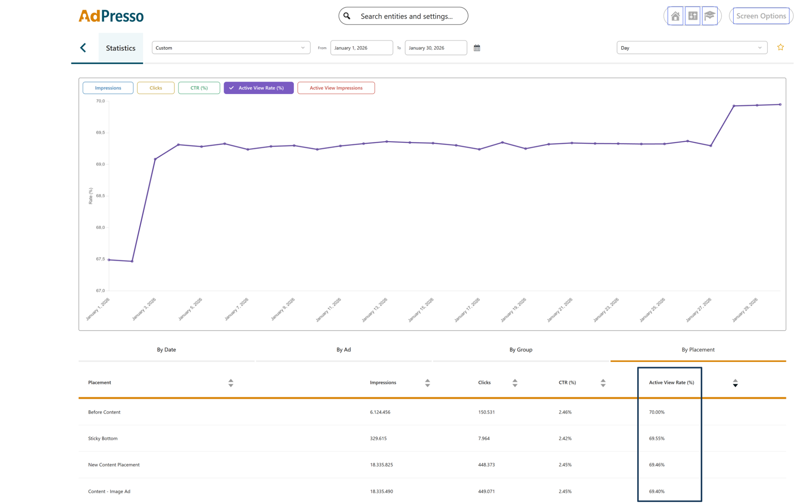Screen dimensions: 812x504
Task: Click CTR value 2.42%
Action: point(565,438)
